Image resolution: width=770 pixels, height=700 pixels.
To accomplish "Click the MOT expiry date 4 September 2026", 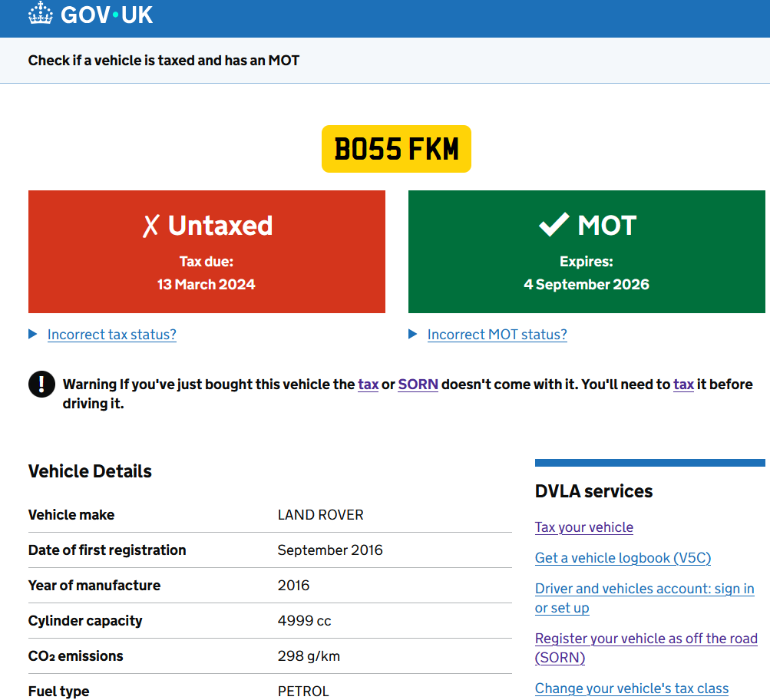I will (x=587, y=285).
